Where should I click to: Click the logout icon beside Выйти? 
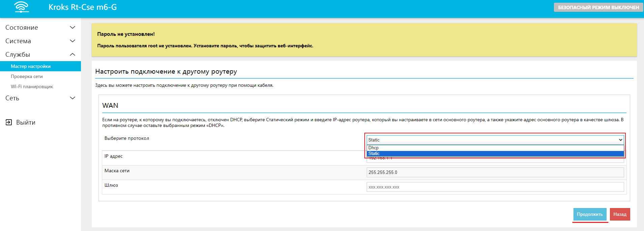(x=9, y=122)
